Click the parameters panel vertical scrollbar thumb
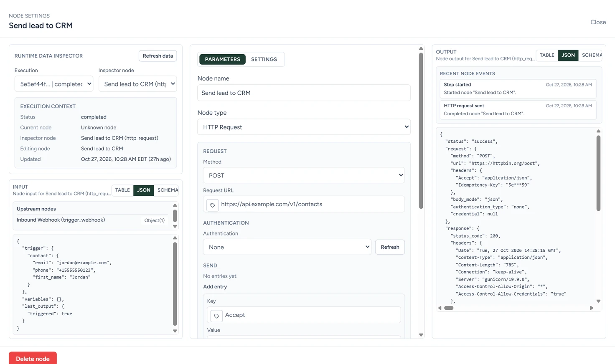Screen dimensions: 615x364 point(421,131)
